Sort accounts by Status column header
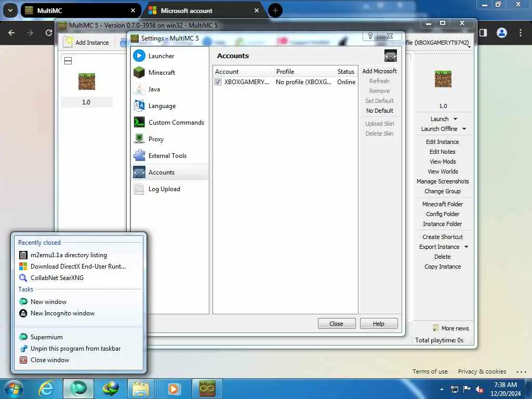The image size is (532, 399). pos(347,72)
